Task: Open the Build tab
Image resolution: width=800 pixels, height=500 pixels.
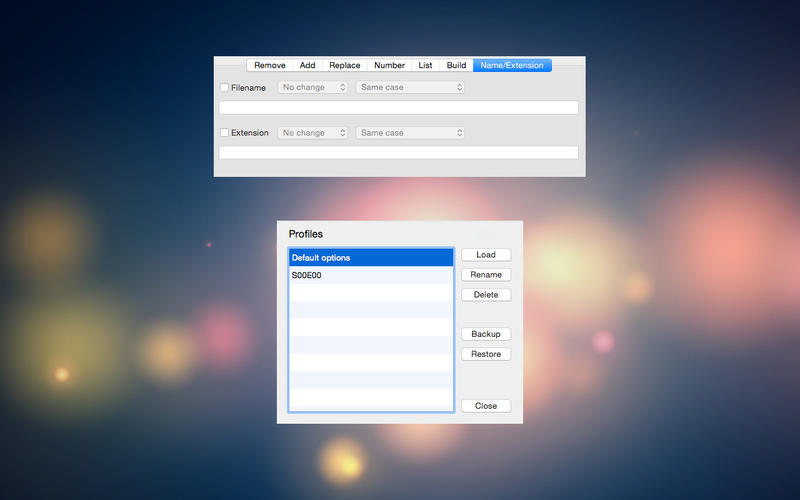Action: [456, 65]
